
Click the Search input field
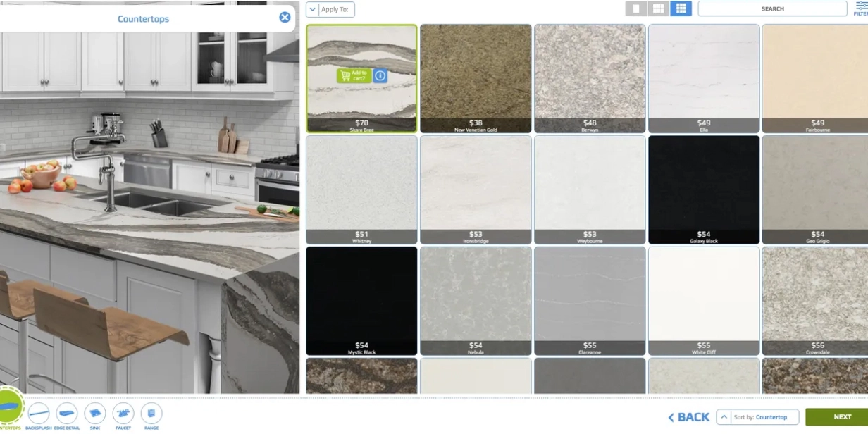[772, 8]
